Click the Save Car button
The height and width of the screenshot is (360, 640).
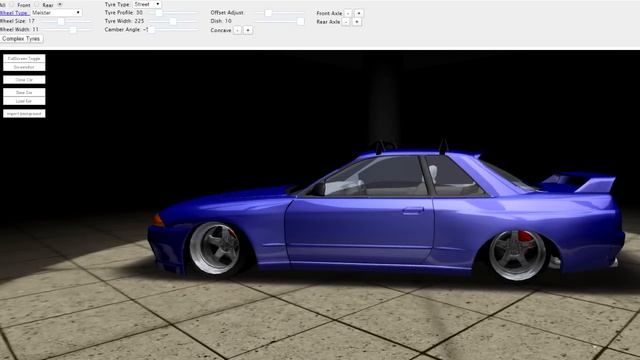pyautogui.click(x=24, y=92)
